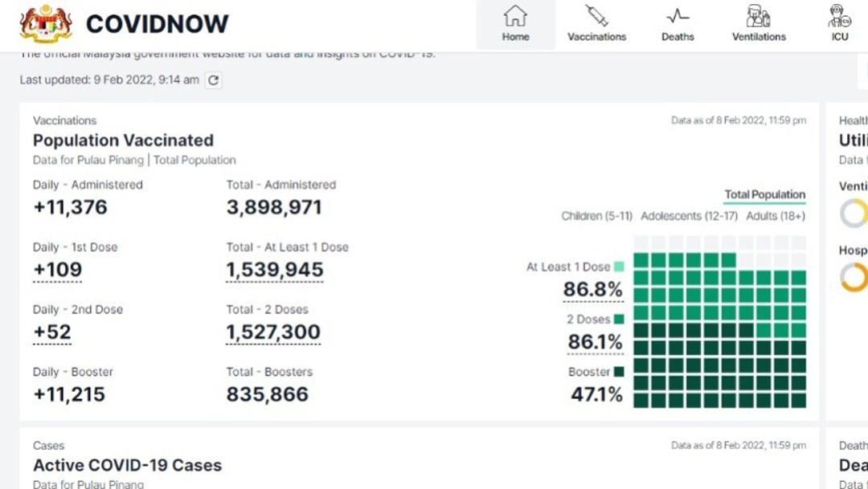Go to the Home nav label
Image resolution: width=868 pixels, height=489 pixels.
click(515, 36)
